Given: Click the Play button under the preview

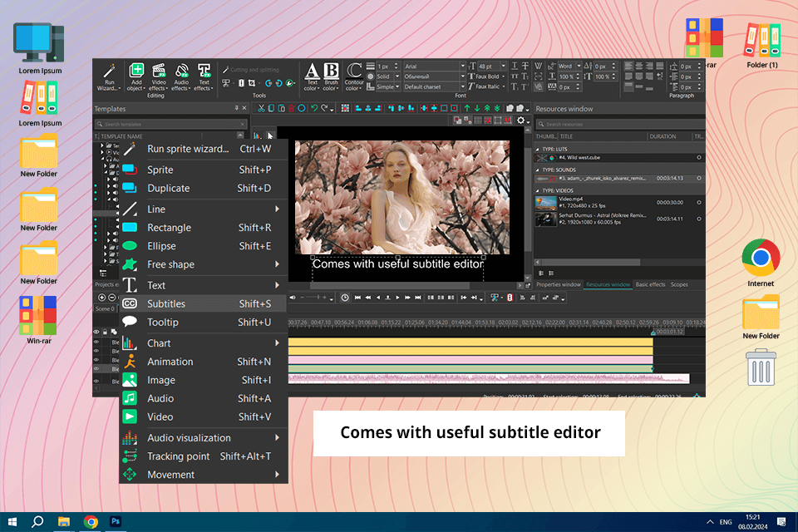Looking at the screenshot, I should click(x=397, y=298).
